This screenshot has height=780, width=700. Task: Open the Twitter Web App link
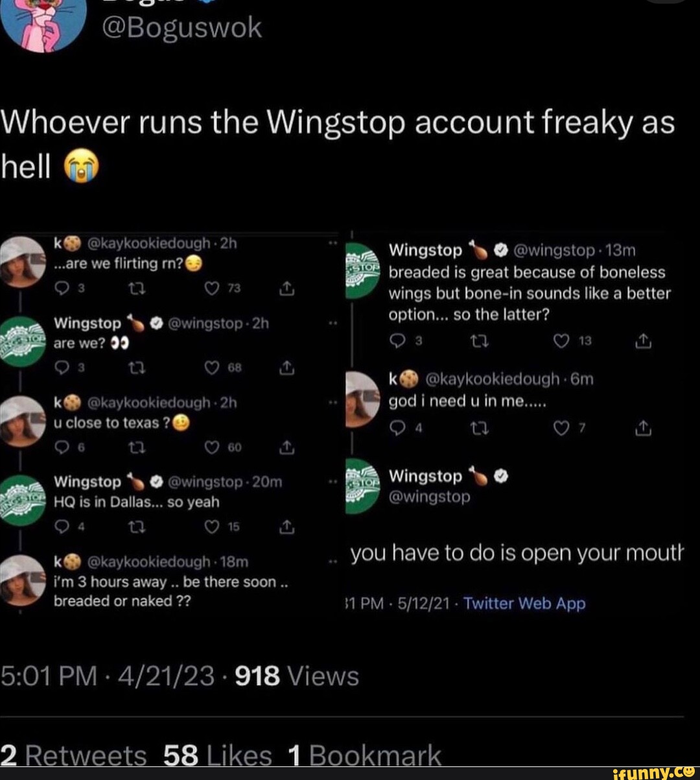pos(524,603)
